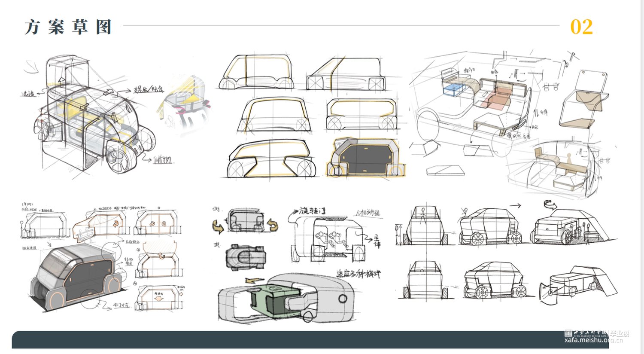Screen dimensions: 644x354
Task: Select the side view with dark gray window
Action: pyautogui.click(x=366, y=157)
